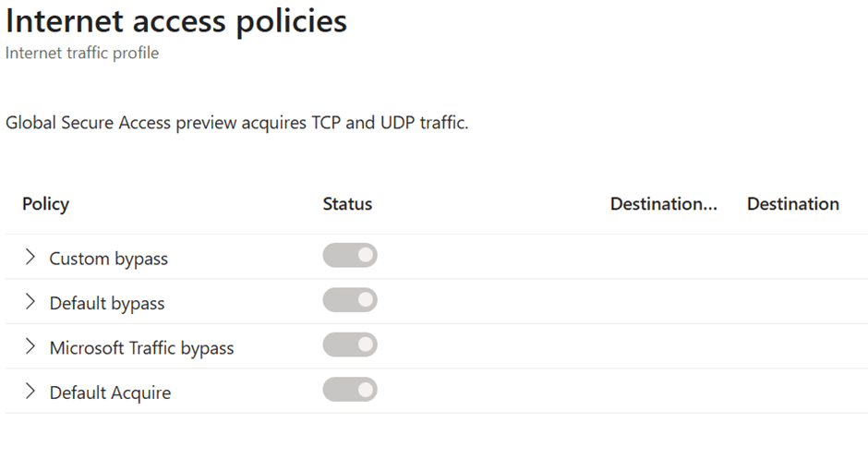Expand the Microsoft Traffic bypass chevron
This screenshot has height=471, width=868.
pyautogui.click(x=30, y=346)
